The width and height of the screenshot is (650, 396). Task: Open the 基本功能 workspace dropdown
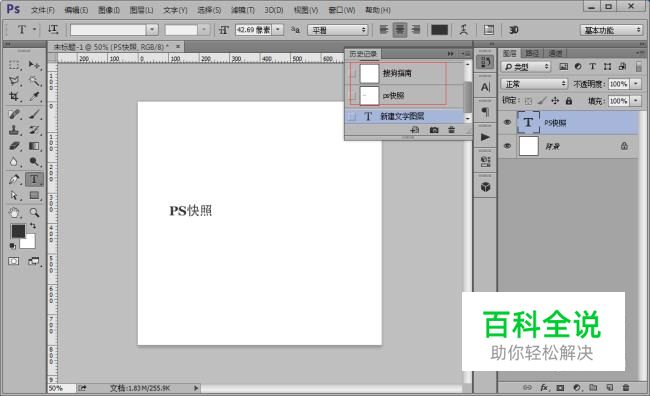click(x=611, y=30)
